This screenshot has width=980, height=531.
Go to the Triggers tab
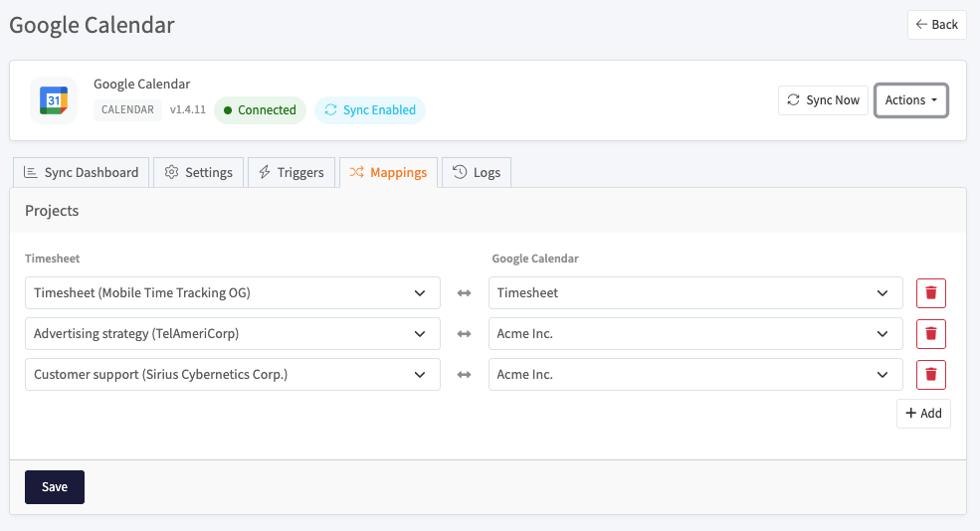pos(292,172)
